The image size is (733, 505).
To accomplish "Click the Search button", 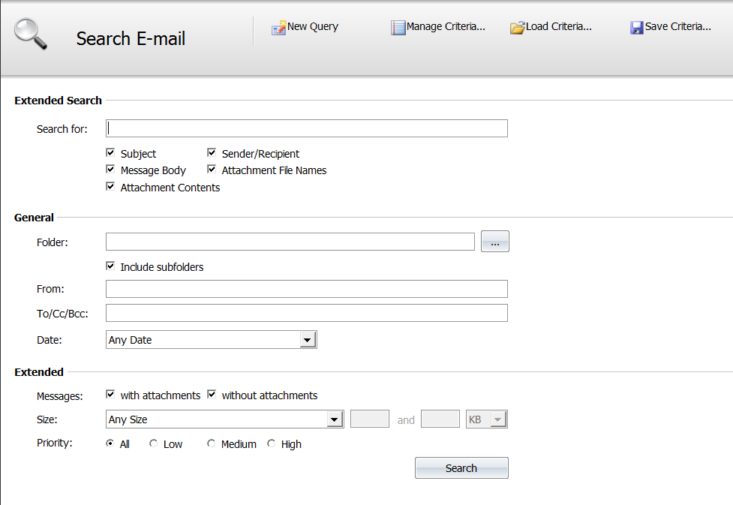I will coord(461,468).
